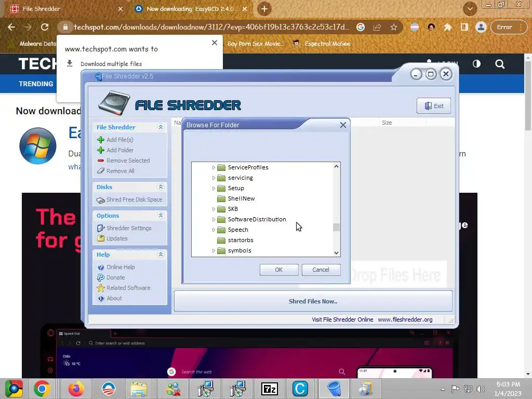Click the browser back arrow
Image resolution: width=532 pixels, height=399 pixels.
coord(11,27)
